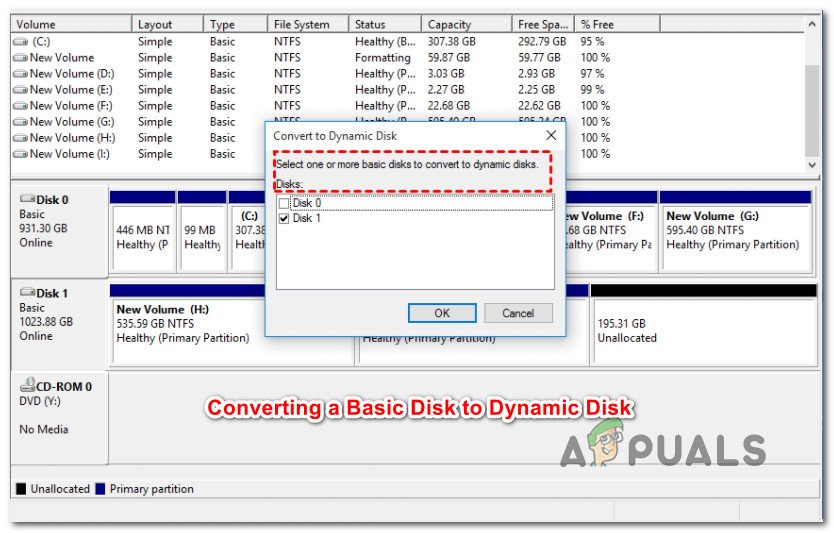Sort by the Layout column header

pos(168,24)
